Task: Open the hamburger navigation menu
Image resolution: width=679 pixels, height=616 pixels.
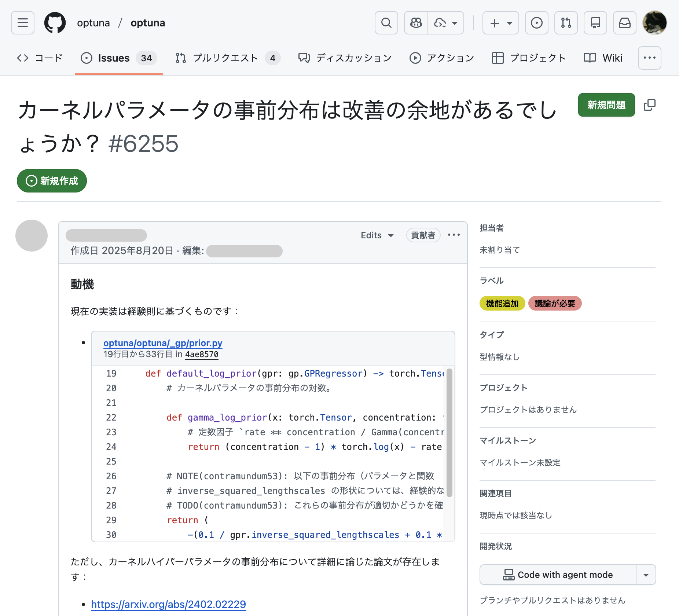Action: pos(23,23)
